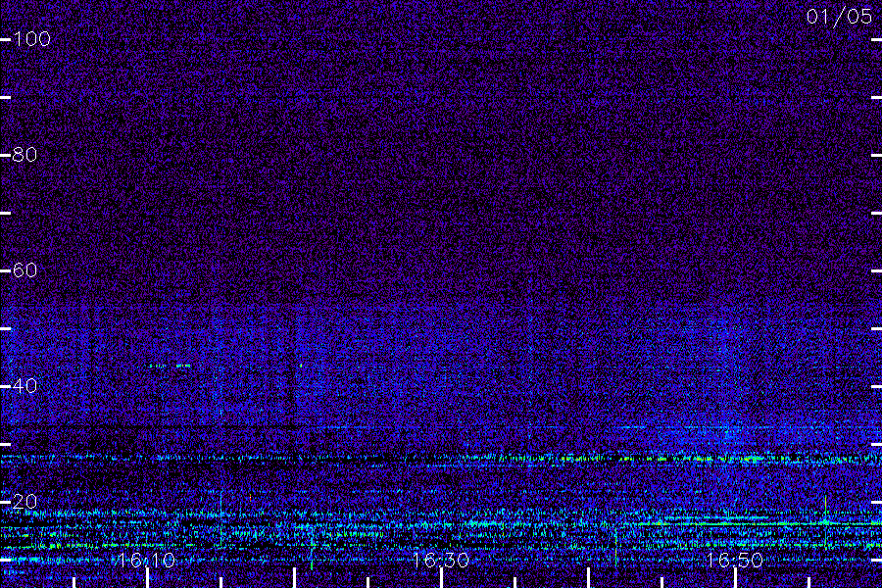Click the 20 frequency axis label
This screenshot has height=588, width=882.
pyautogui.click(x=24, y=502)
